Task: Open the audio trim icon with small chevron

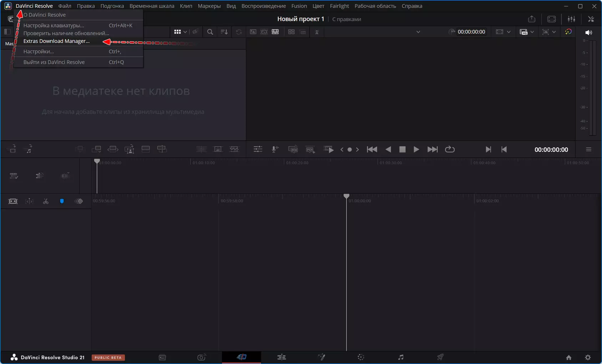Action: [x=65, y=176]
